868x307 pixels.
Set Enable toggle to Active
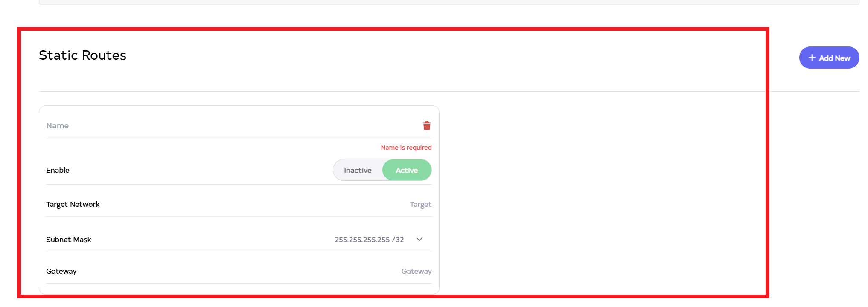[x=407, y=170]
